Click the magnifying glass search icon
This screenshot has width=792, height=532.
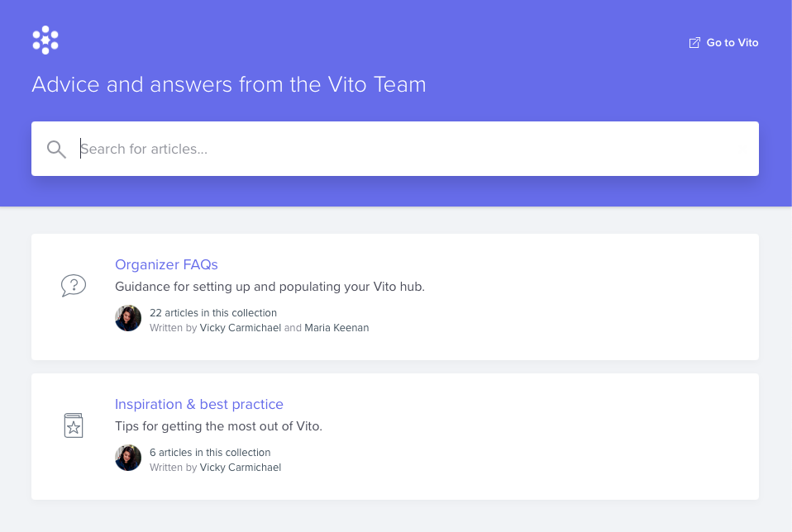55,149
